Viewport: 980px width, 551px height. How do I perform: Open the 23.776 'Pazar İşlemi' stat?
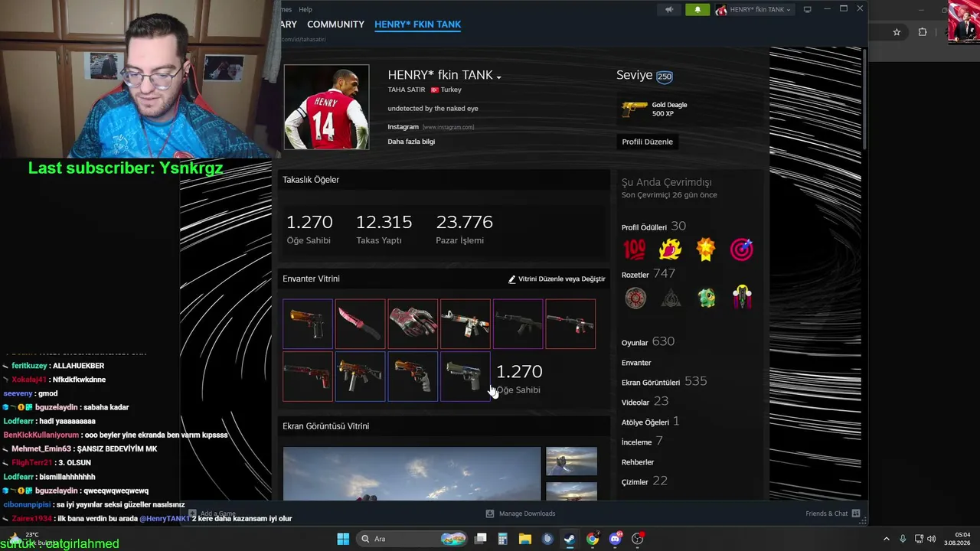click(x=464, y=229)
